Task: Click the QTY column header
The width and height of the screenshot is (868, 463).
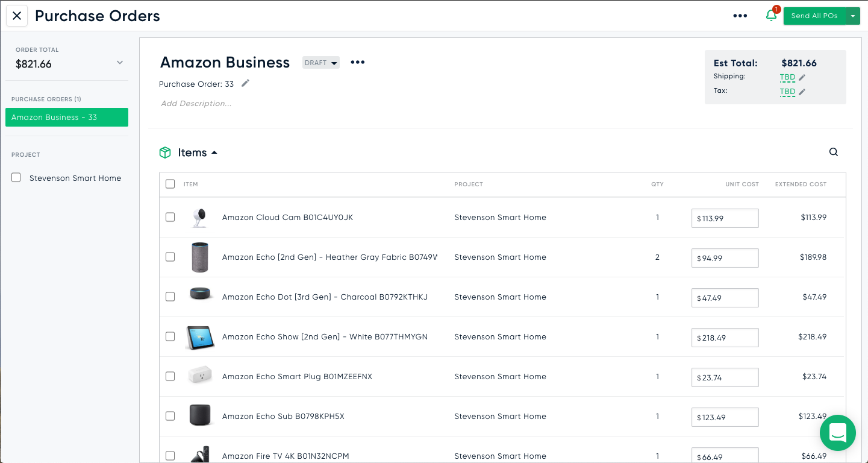Action: (x=657, y=184)
